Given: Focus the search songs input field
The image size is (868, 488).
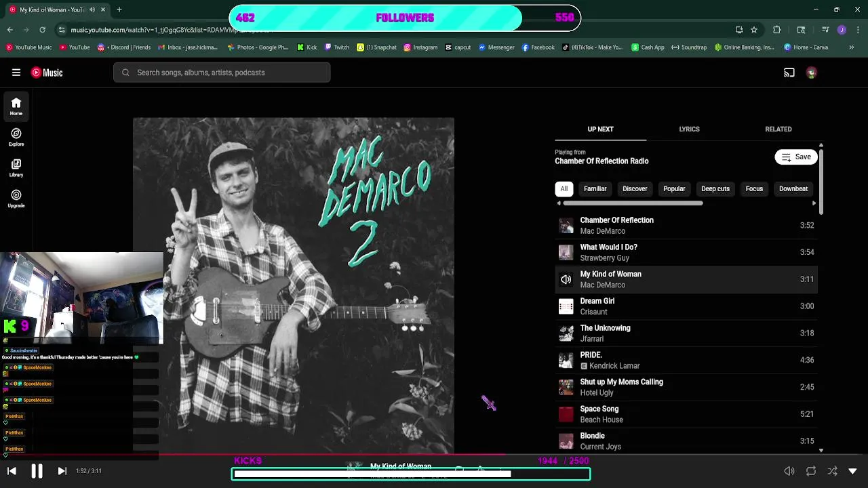Looking at the screenshot, I should (222, 73).
